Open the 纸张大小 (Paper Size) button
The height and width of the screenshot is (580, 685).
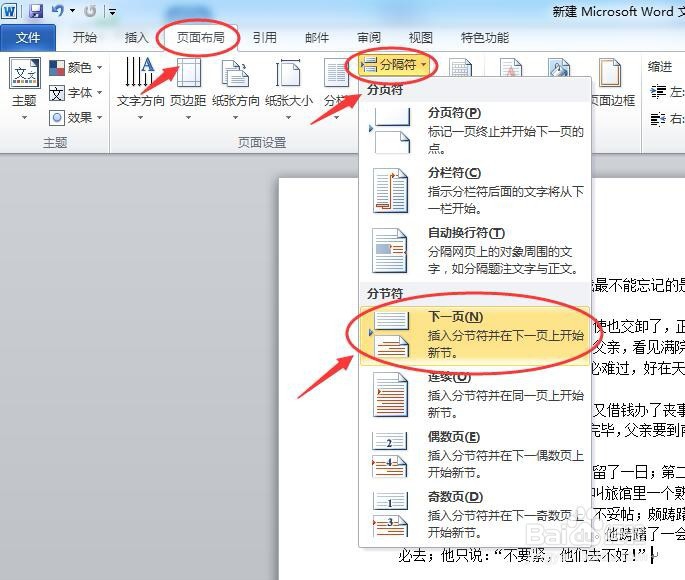click(x=288, y=88)
